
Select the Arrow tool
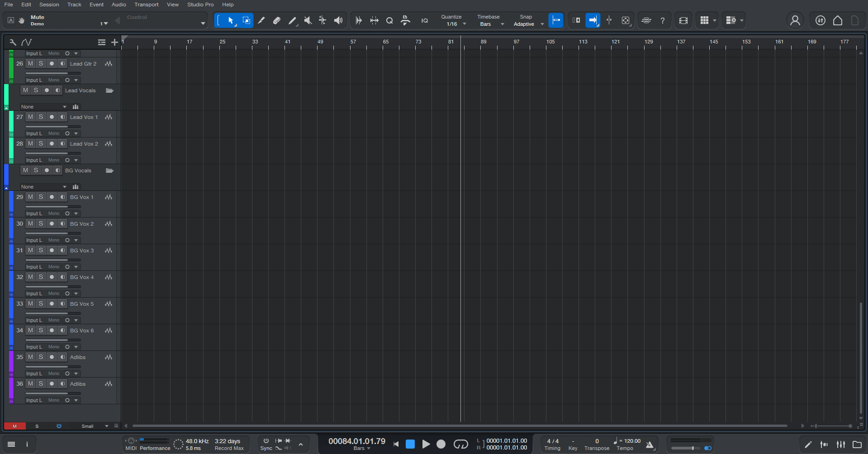tap(231, 20)
